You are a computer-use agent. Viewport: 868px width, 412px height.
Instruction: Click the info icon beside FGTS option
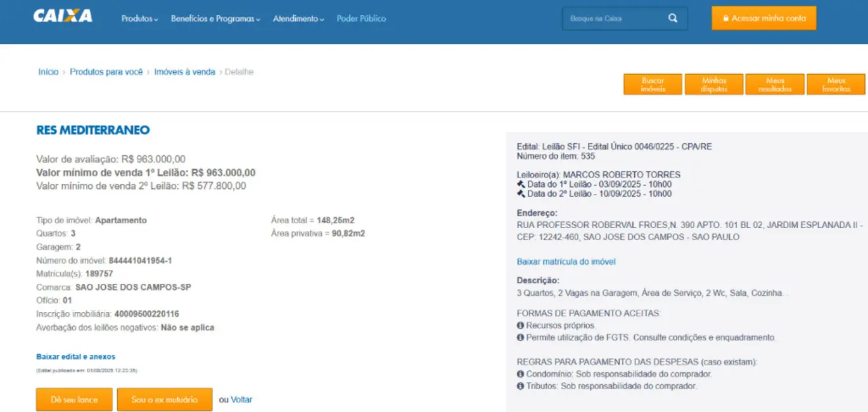(x=521, y=338)
